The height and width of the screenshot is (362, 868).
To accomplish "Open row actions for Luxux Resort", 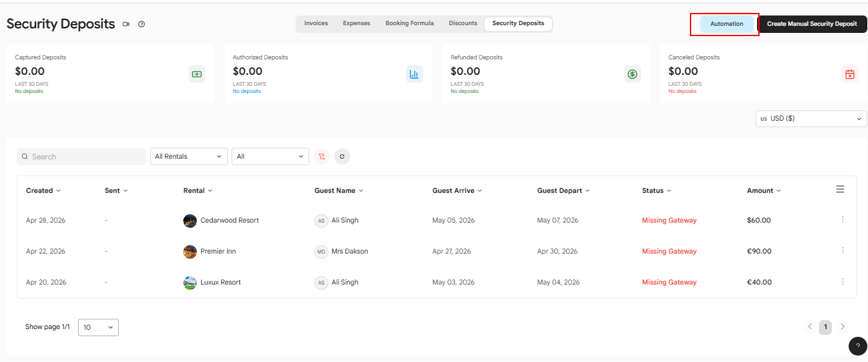I will [842, 282].
